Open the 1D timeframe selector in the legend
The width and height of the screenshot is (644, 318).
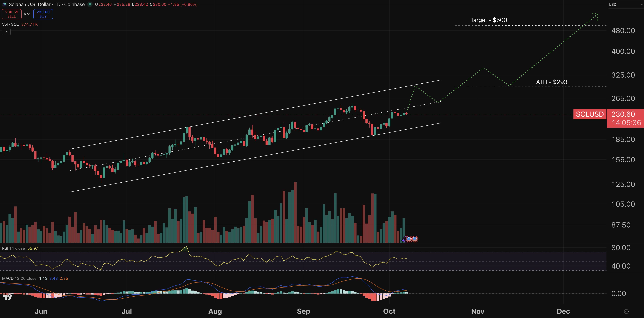[58, 4]
